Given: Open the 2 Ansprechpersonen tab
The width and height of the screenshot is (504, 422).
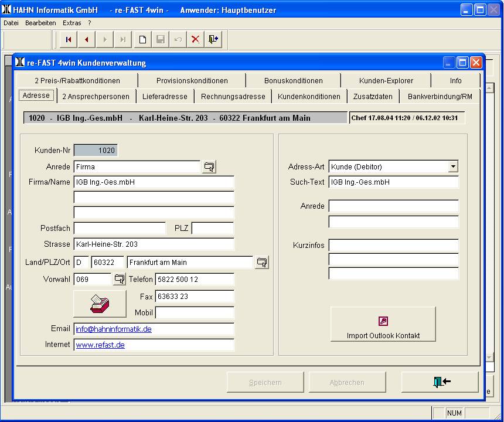Looking at the screenshot, I should (x=96, y=97).
